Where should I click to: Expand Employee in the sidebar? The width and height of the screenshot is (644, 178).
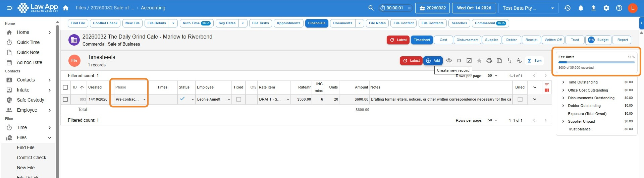tap(50, 110)
